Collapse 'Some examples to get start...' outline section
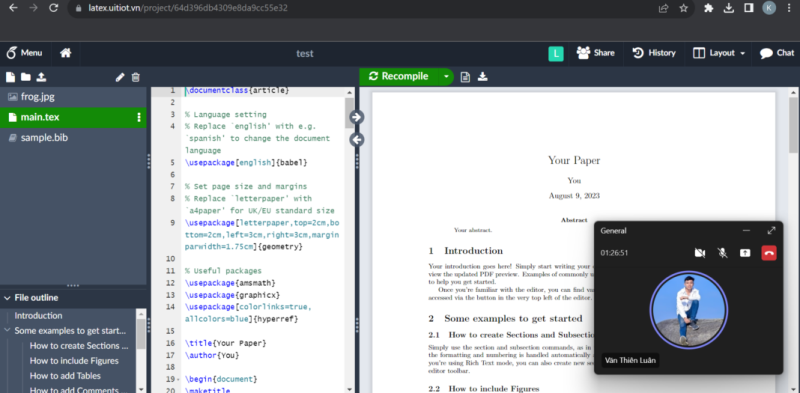This screenshot has width=800, height=393. point(7,330)
